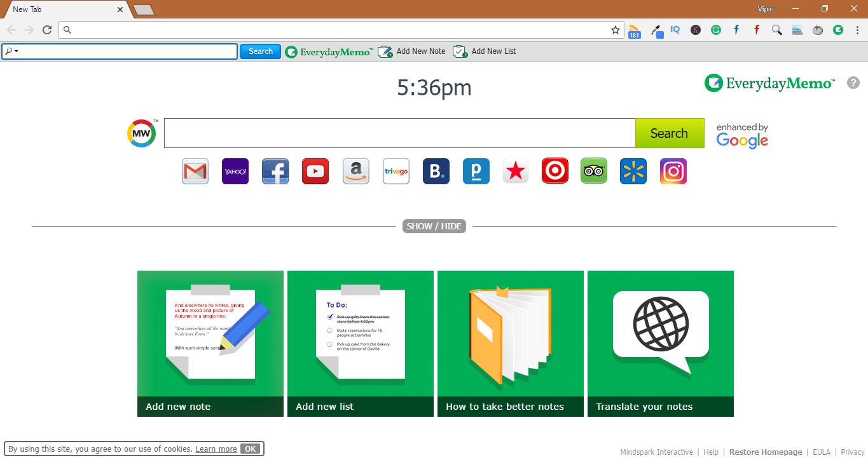Open the TripAdvisor shortcut icon

click(593, 170)
